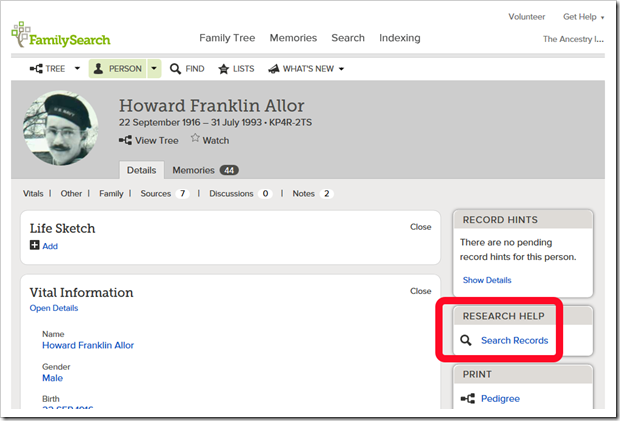This screenshot has height=421, width=620.
Task: Click the Volunteer link
Action: point(526,17)
